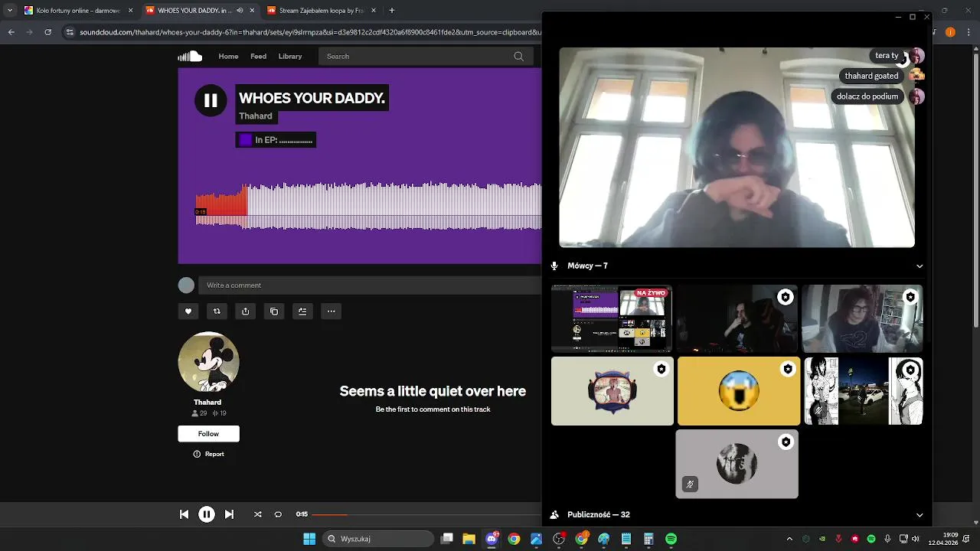
Task: Open Thahard's Mickey Mouse avatar
Action: [x=208, y=363]
